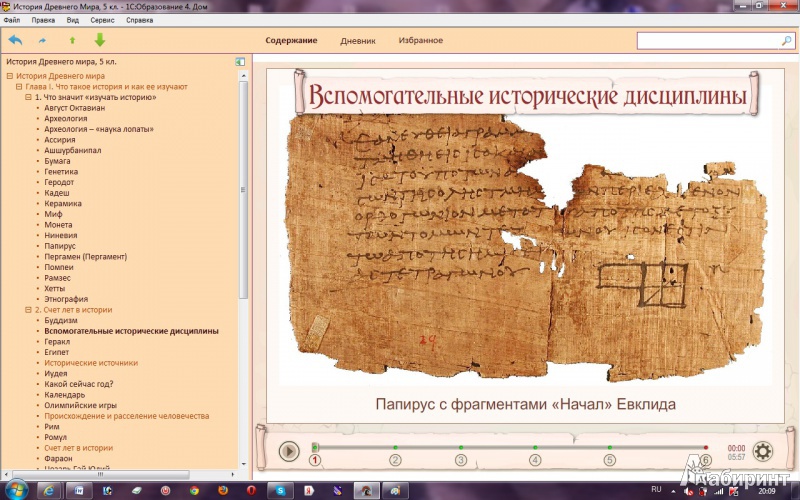Open player settings gear icon
The image size is (800, 500).
(x=763, y=451)
